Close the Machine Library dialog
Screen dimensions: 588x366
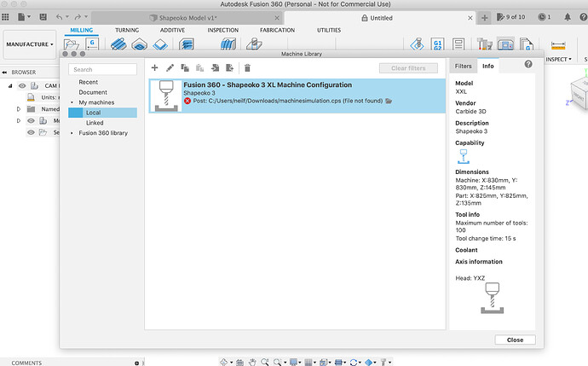[515, 340]
